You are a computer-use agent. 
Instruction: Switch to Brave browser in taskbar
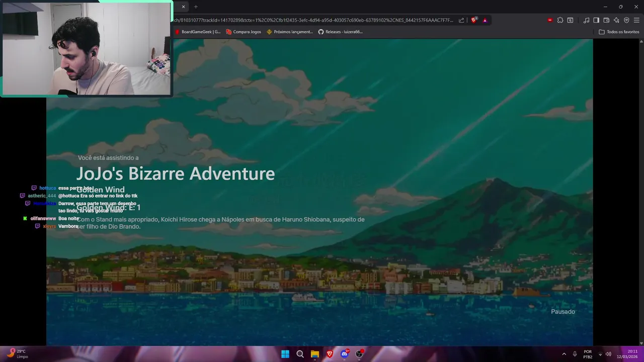coord(330,354)
